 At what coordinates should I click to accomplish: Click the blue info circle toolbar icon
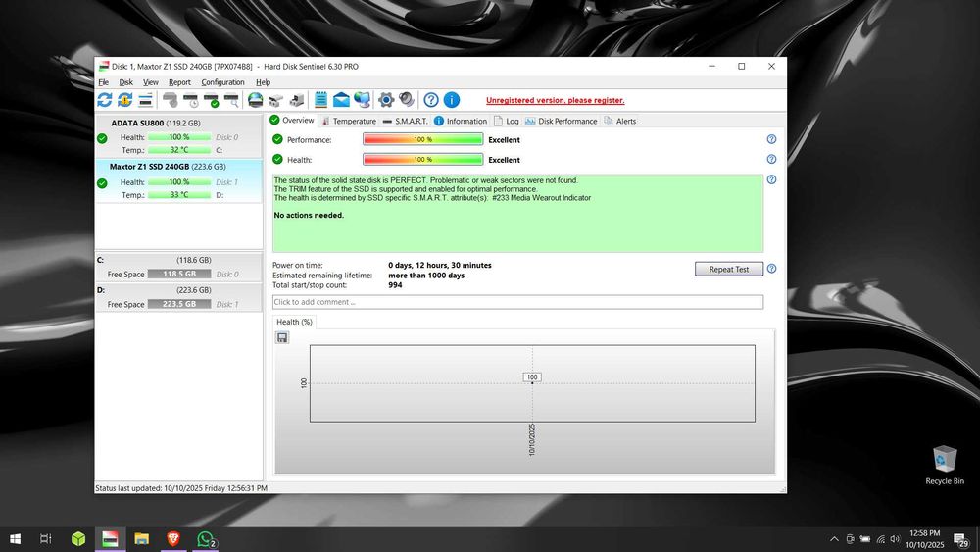[x=451, y=99]
